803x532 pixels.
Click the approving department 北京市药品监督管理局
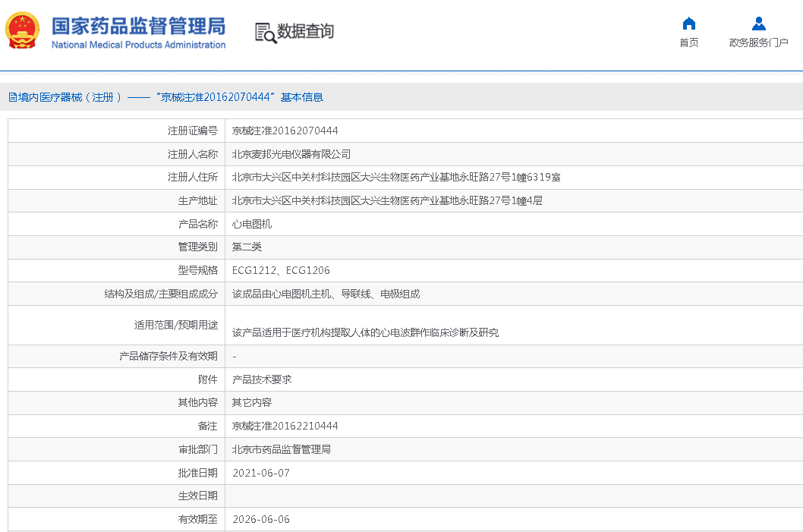pos(282,450)
